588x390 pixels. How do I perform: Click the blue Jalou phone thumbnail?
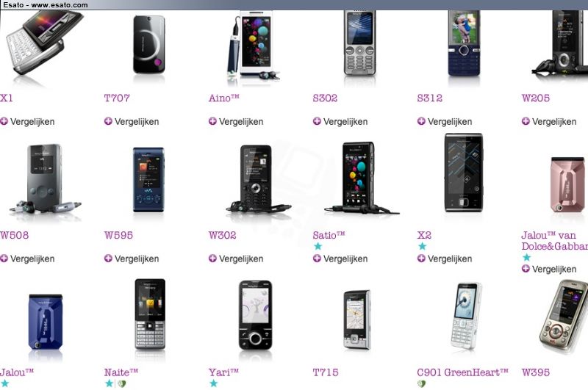coord(46,322)
